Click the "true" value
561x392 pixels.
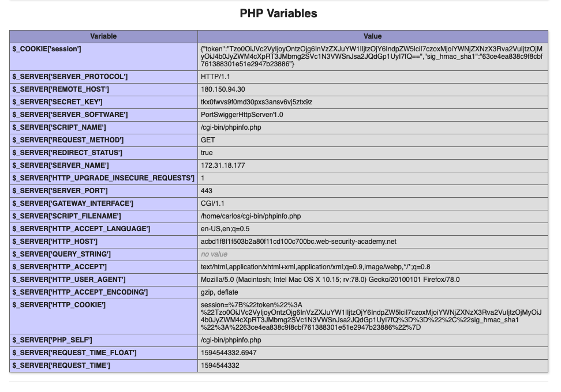click(207, 153)
